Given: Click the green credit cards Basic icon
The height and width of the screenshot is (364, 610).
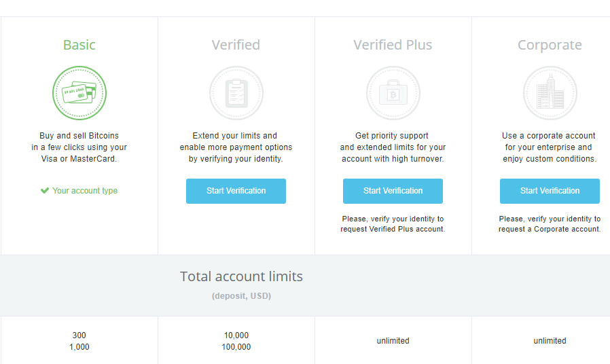Looking at the screenshot, I should [x=79, y=93].
